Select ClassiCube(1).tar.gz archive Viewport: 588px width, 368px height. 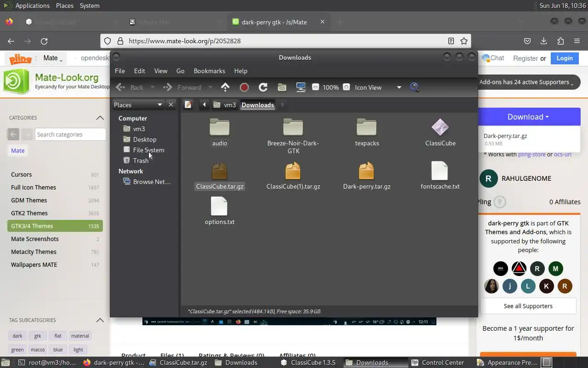293,176
